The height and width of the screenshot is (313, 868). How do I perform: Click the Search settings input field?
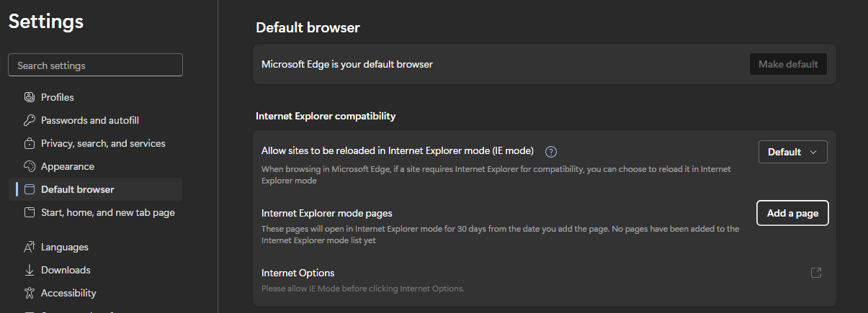pyautogui.click(x=95, y=65)
